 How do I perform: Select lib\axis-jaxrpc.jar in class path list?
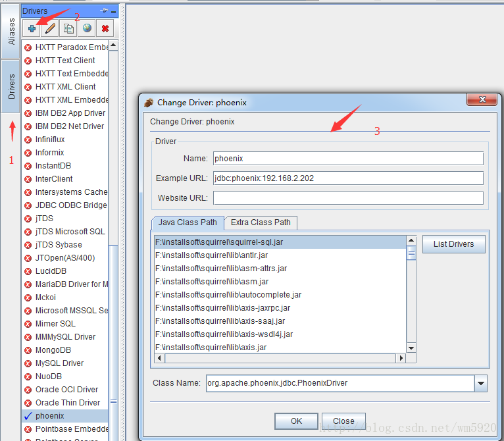tap(280, 308)
